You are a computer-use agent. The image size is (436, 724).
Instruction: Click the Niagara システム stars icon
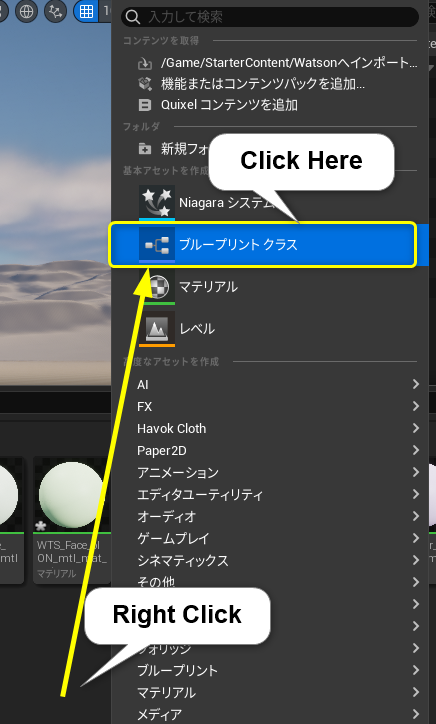pos(157,203)
